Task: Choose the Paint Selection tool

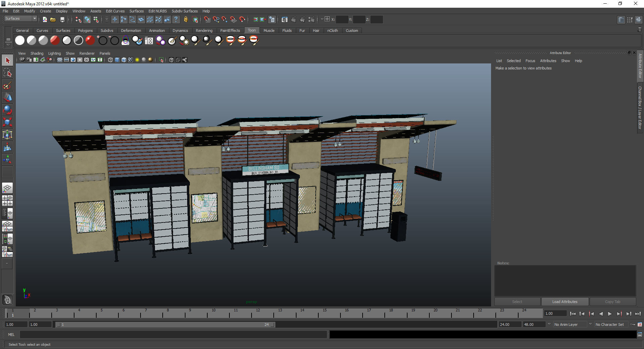Action: coord(7,85)
